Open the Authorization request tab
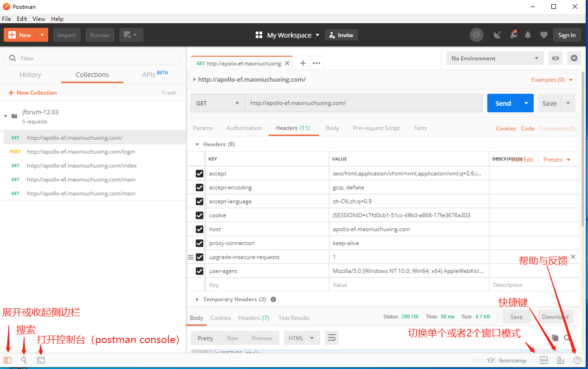This screenshot has width=588, height=369. click(x=244, y=128)
